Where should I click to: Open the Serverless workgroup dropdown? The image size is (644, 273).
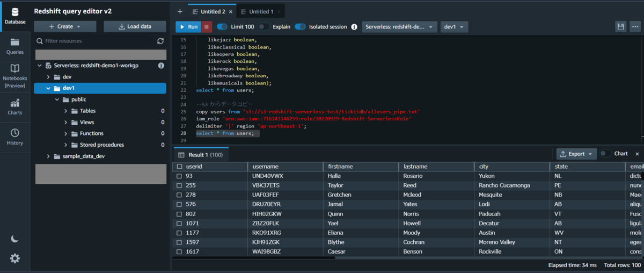coord(400,27)
